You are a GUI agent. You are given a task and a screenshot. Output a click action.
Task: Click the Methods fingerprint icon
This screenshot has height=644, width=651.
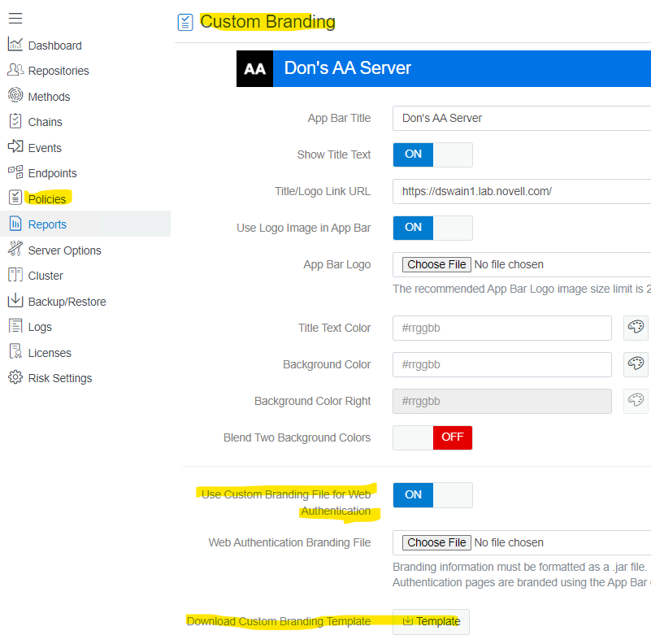coord(15,96)
